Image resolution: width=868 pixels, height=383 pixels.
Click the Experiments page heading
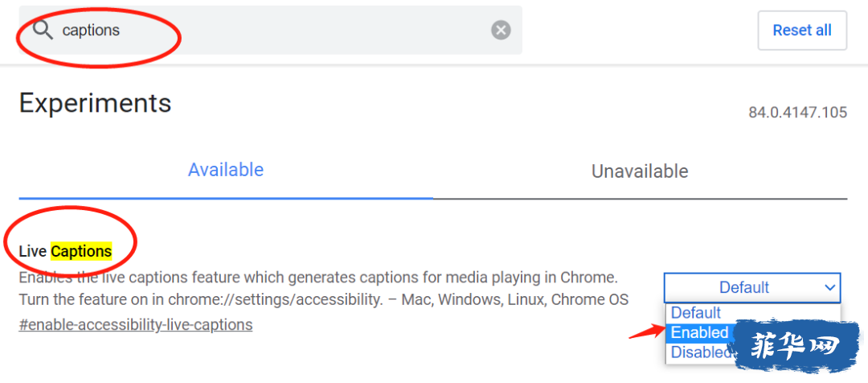(x=95, y=103)
